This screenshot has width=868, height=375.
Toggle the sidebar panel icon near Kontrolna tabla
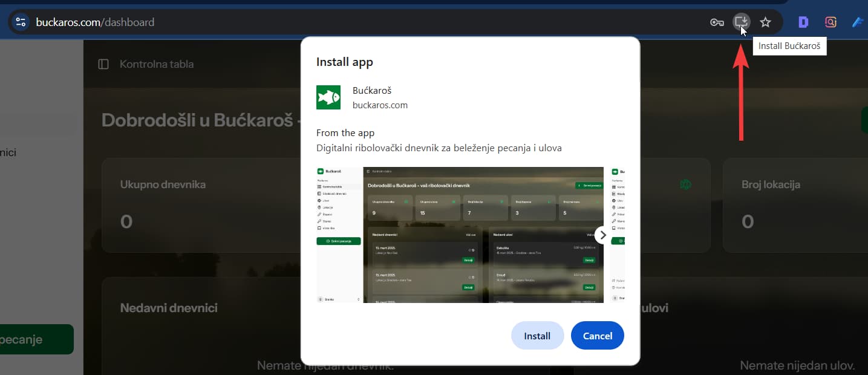(103, 64)
